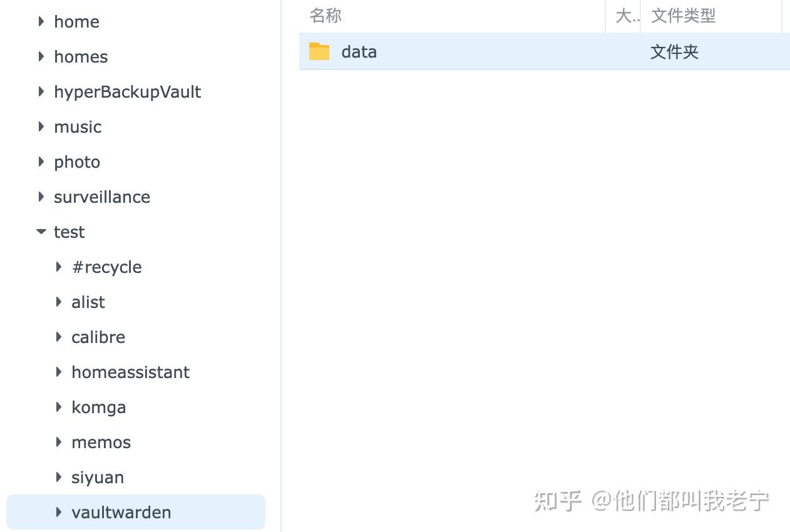
Task: Sort files by the 名称 column
Action: coord(326,16)
